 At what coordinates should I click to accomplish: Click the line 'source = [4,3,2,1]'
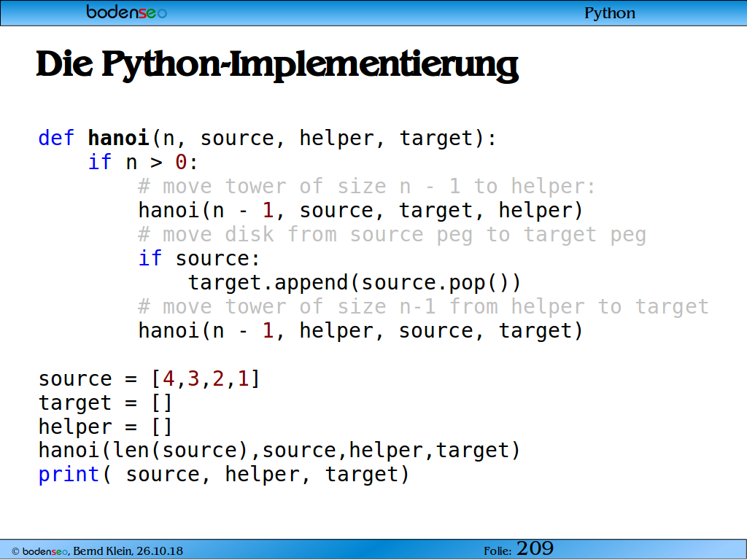click(x=149, y=379)
